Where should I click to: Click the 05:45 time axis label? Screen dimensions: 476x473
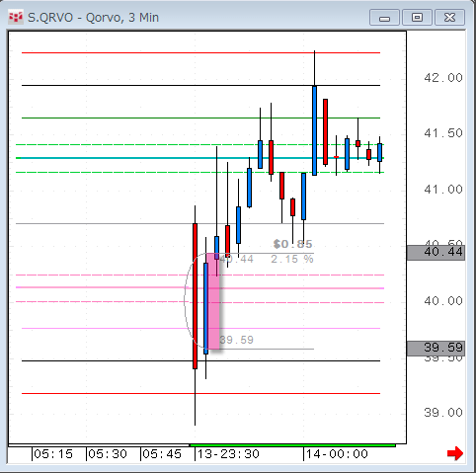[x=162, y=454]
